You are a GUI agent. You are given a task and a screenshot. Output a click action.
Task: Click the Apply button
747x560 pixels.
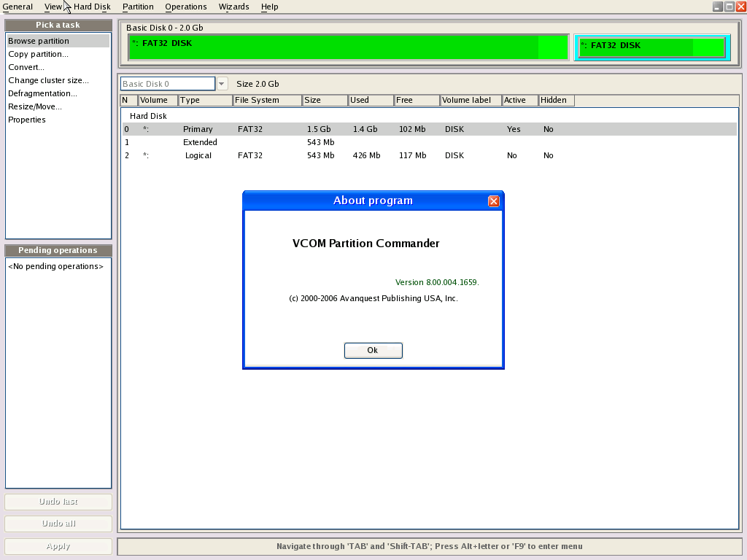click(58, 546)
